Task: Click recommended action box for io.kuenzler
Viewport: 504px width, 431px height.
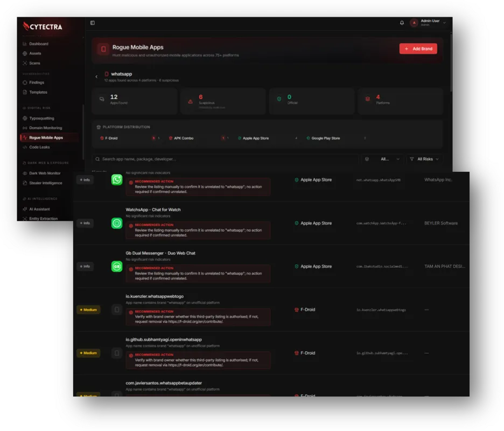Action: [198, 317]
